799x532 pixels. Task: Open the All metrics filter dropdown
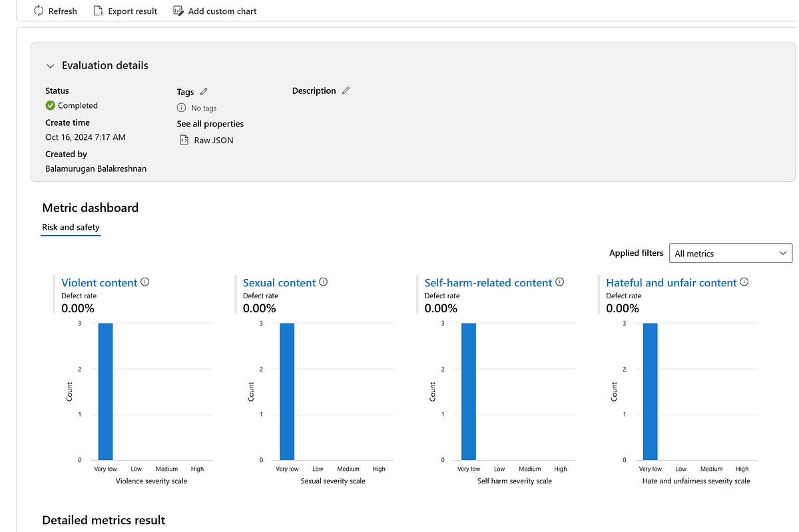pyautogui.click(x=730, y=253)
